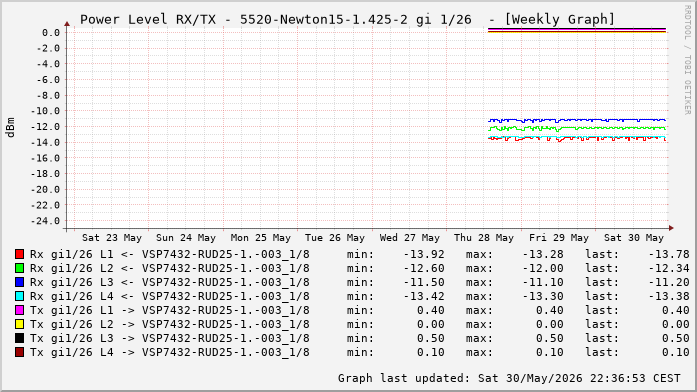Click the Sat 30 May axis label
Screen dimensions: 697x392
pos(633,238)
